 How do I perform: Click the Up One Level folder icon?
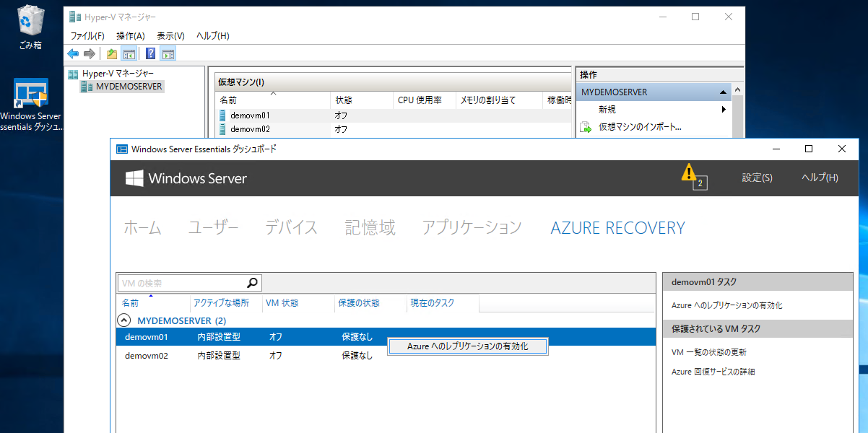(x=112, y=53)
